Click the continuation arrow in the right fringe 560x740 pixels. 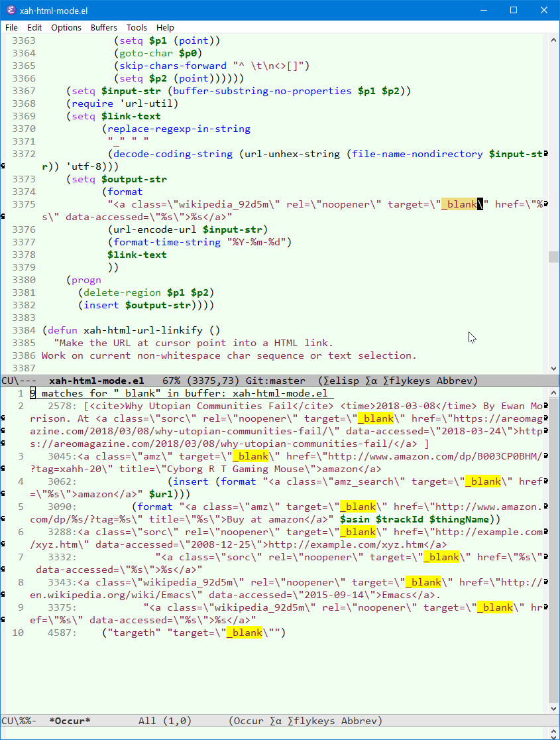545,154
